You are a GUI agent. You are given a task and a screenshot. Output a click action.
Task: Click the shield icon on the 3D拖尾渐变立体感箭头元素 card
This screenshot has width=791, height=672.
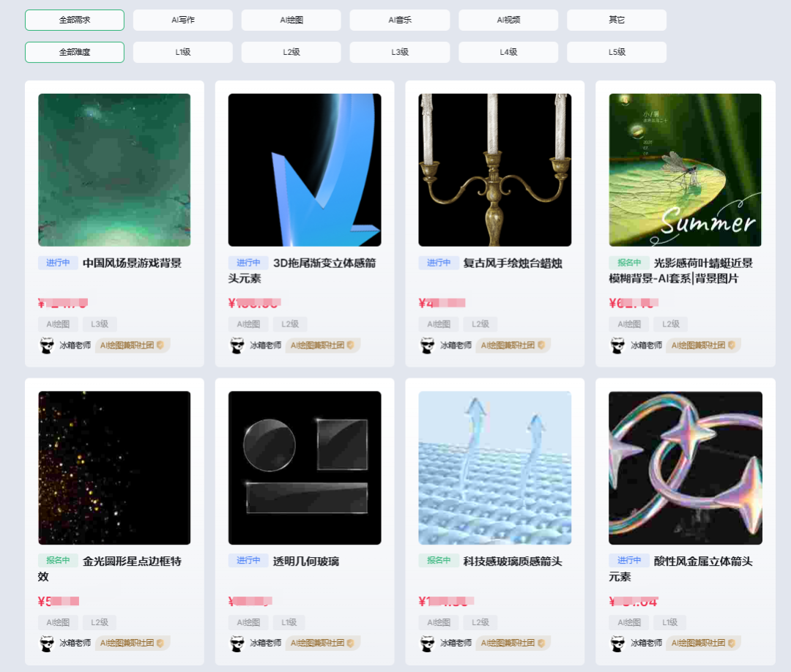pos(351,346)
